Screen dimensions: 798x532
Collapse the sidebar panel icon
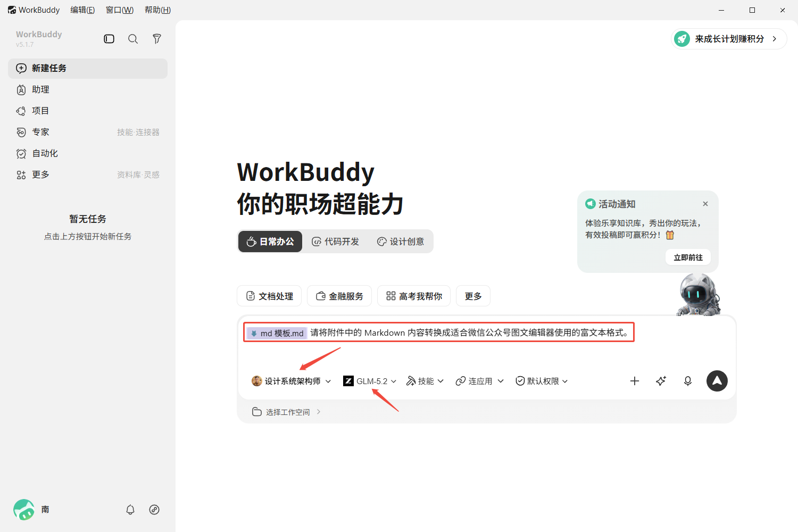point(109,39)
